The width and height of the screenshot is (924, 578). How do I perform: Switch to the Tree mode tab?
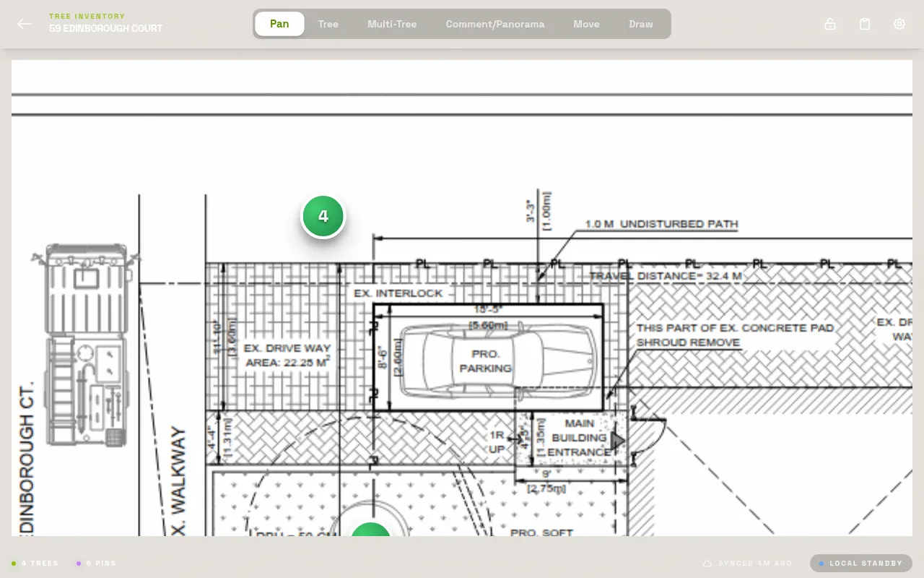(x=328, y=24)
